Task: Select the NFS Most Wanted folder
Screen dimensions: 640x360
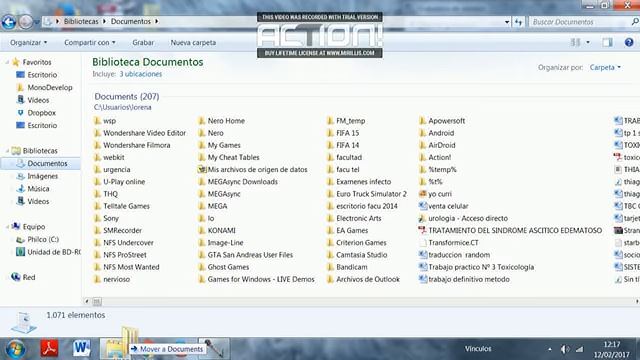Action: (127, 267)
